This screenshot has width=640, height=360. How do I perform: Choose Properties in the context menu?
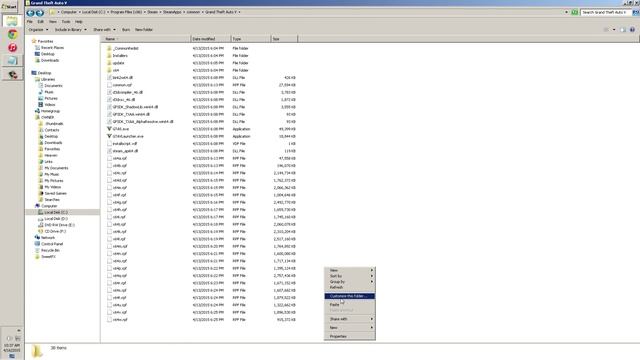(350, 336)
